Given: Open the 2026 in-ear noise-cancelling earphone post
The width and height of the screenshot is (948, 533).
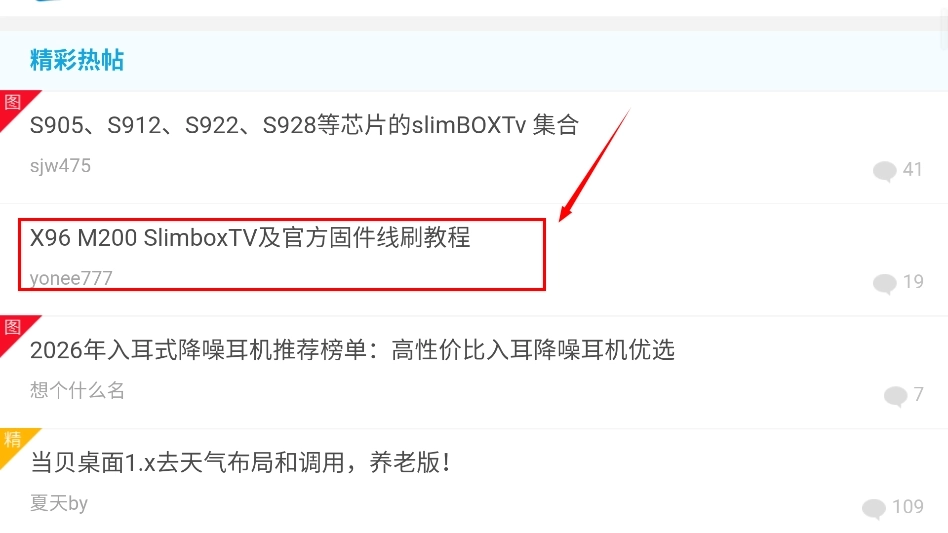Looking at the screenshot, I should click(x=352, y=350).
